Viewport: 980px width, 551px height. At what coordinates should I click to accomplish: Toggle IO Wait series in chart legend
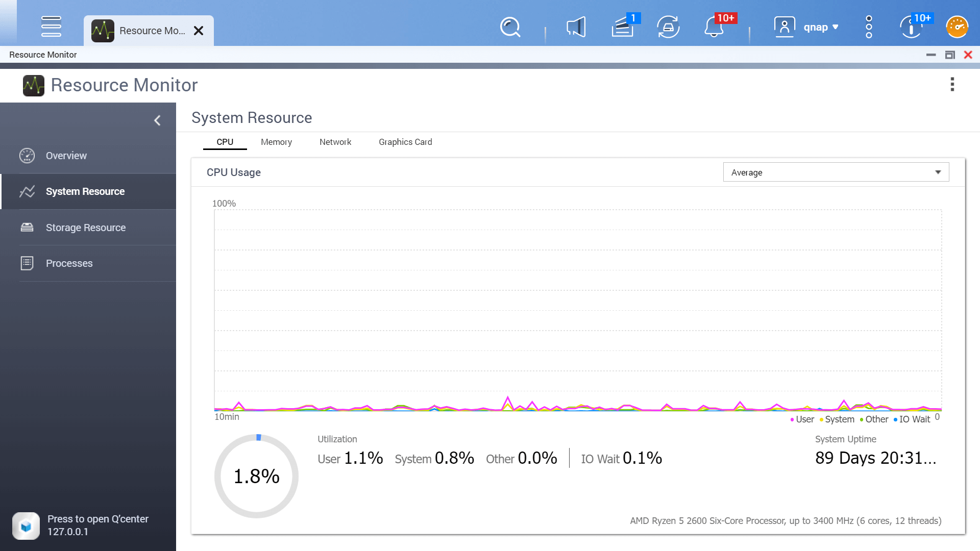914,419
